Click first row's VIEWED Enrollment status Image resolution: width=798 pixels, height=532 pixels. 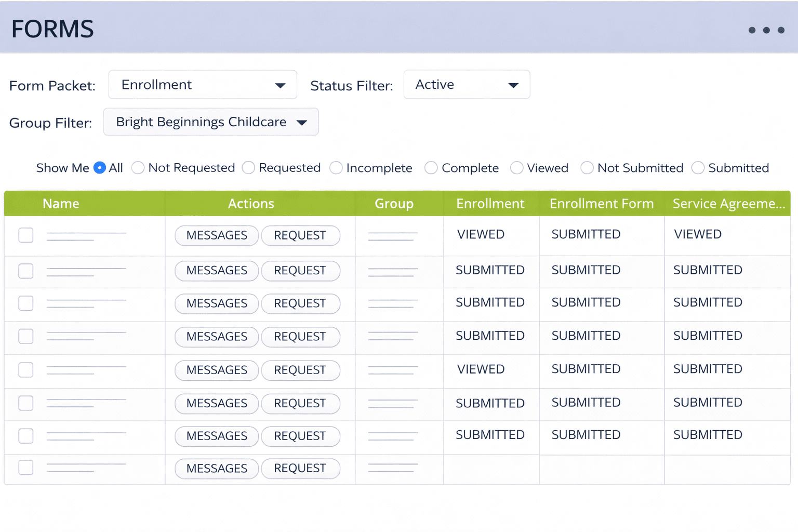pos(481,234)
